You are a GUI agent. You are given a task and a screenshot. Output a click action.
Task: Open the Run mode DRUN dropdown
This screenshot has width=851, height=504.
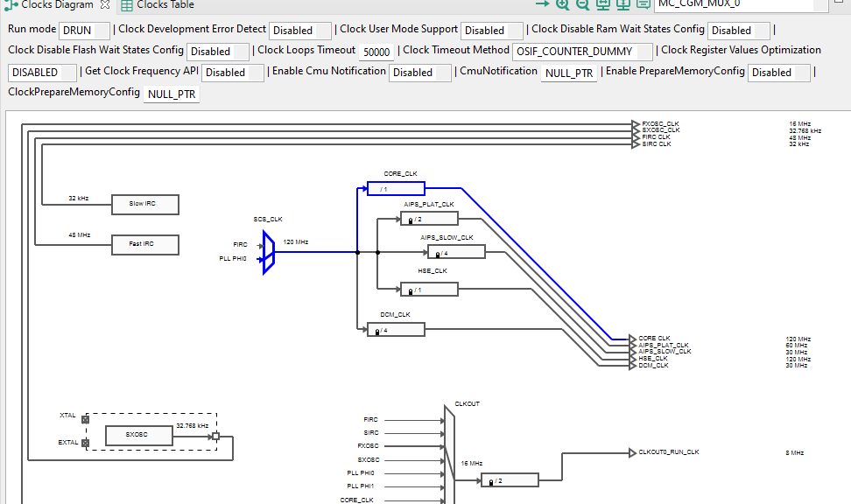(x=84, y=31)
